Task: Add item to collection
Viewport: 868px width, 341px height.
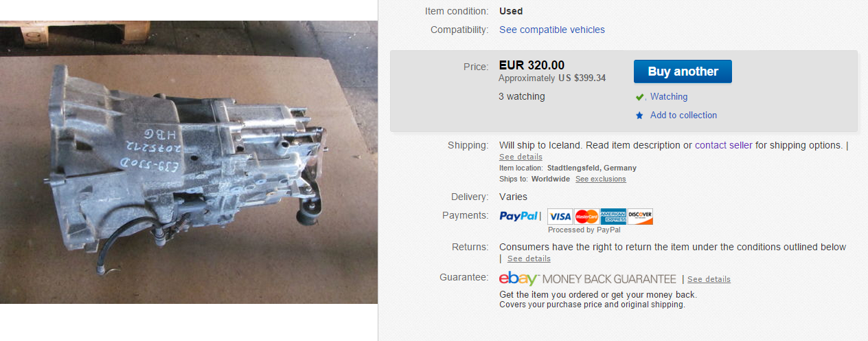Action: tap(683, 115)
